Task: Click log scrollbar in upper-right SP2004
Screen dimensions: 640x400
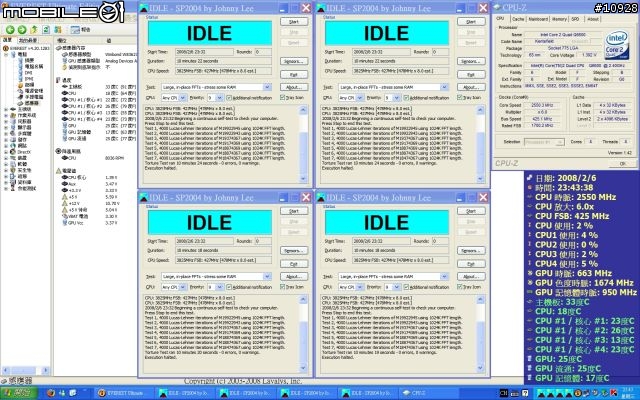Action: point(480,144)
